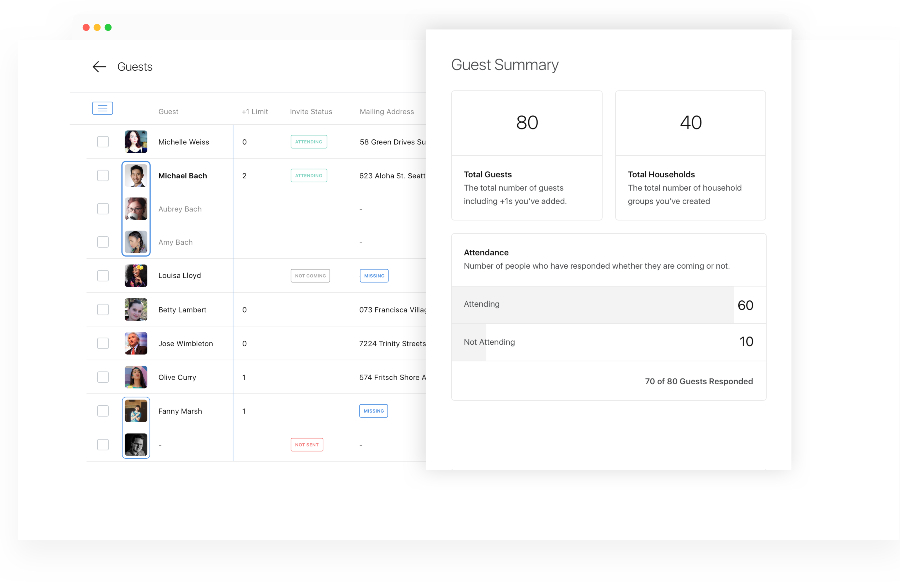Click "70 of 80 Guests Responded" text

coord(699,381)
